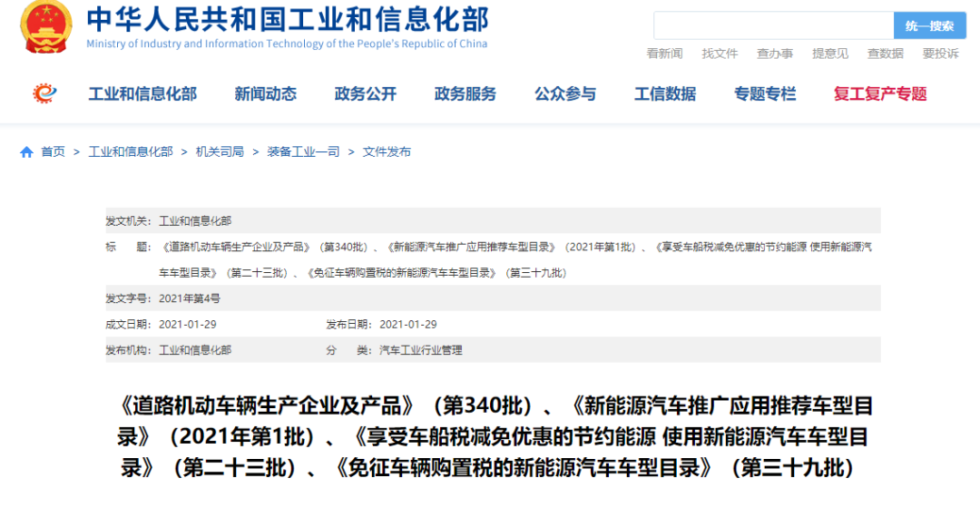Select the 政务公开 menu item
The image size is (980, 527).
pos(365,93)
